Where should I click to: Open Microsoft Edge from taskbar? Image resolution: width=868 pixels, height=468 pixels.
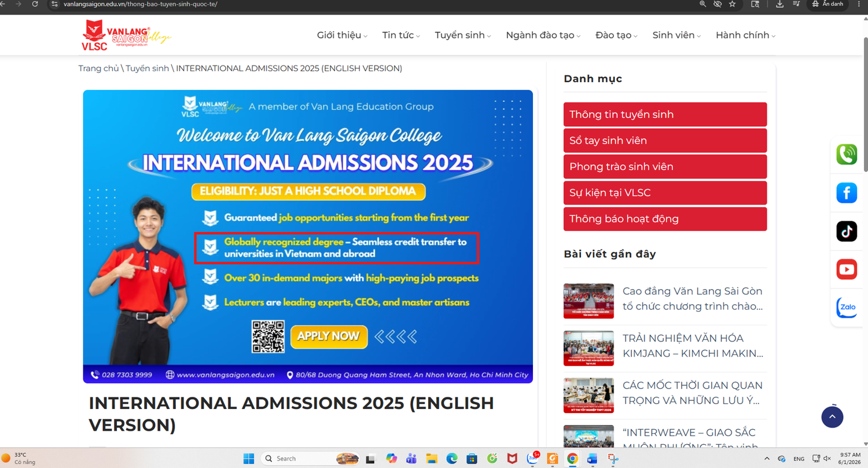coord(451,459)
